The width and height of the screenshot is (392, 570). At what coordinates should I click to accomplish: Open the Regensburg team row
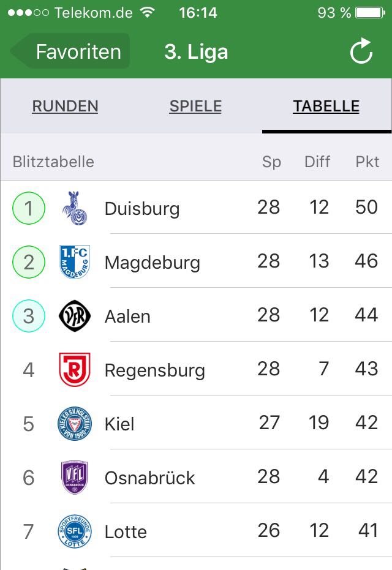196,369
